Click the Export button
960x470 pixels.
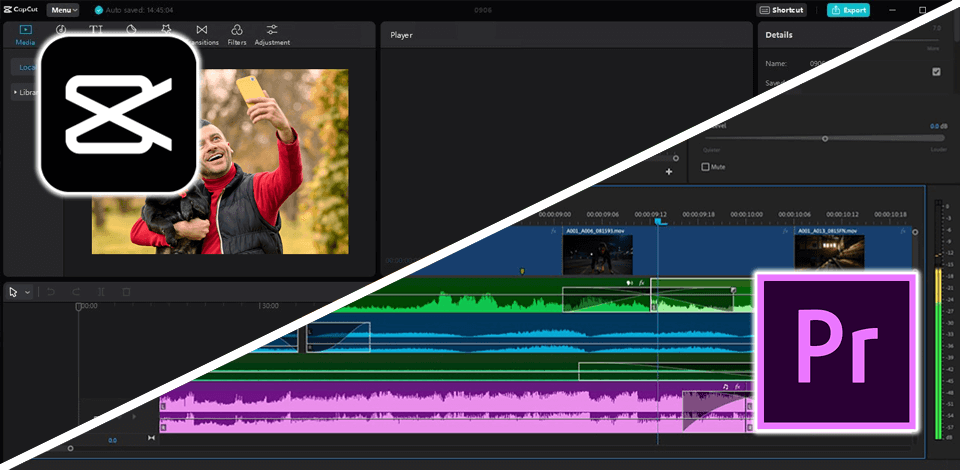point(848,10)
